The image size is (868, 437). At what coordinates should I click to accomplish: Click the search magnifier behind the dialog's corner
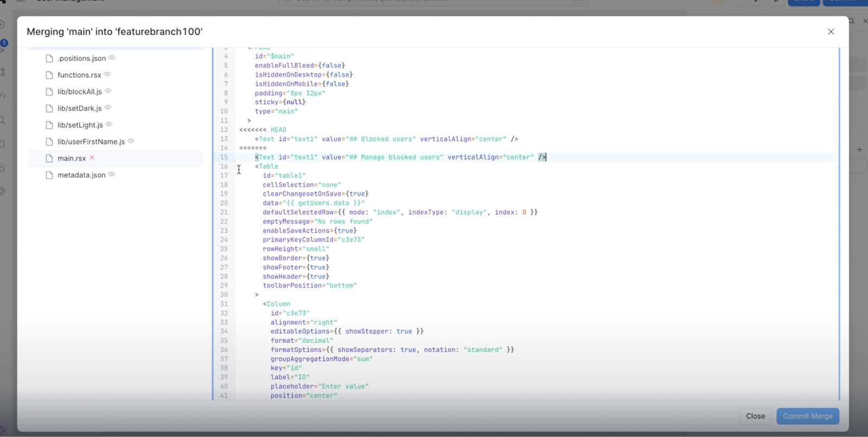coord(851,21)
